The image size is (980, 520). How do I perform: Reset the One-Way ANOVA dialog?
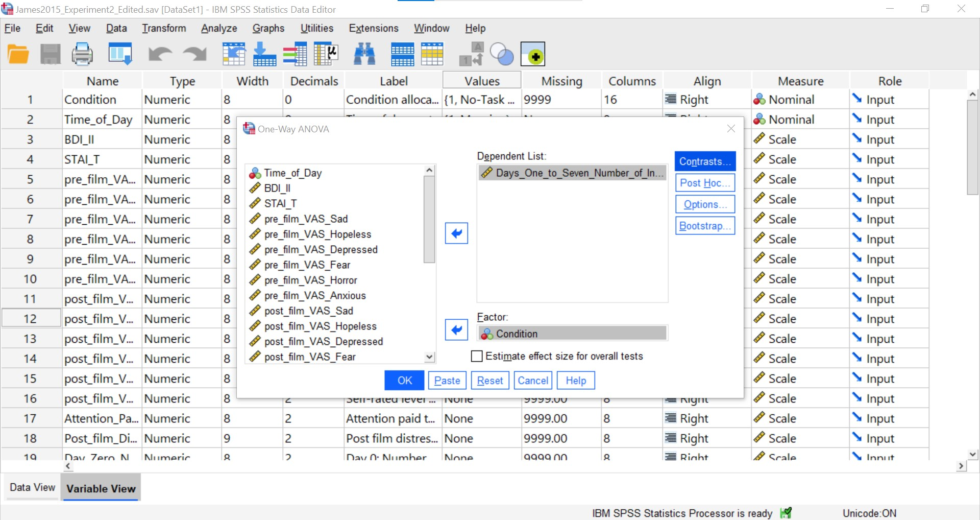point(490,381)
